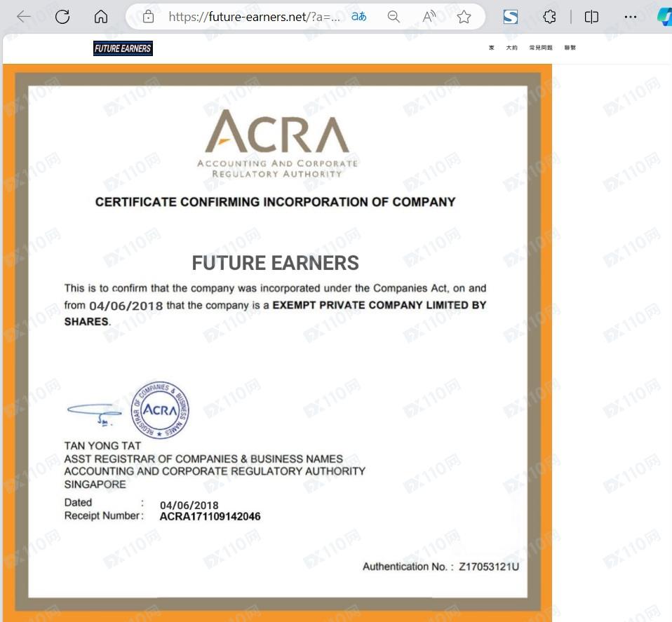Focus the future-earners.net address bar
Image resolution: width=672 pixels, height=622 pixels.
(254, 17)
